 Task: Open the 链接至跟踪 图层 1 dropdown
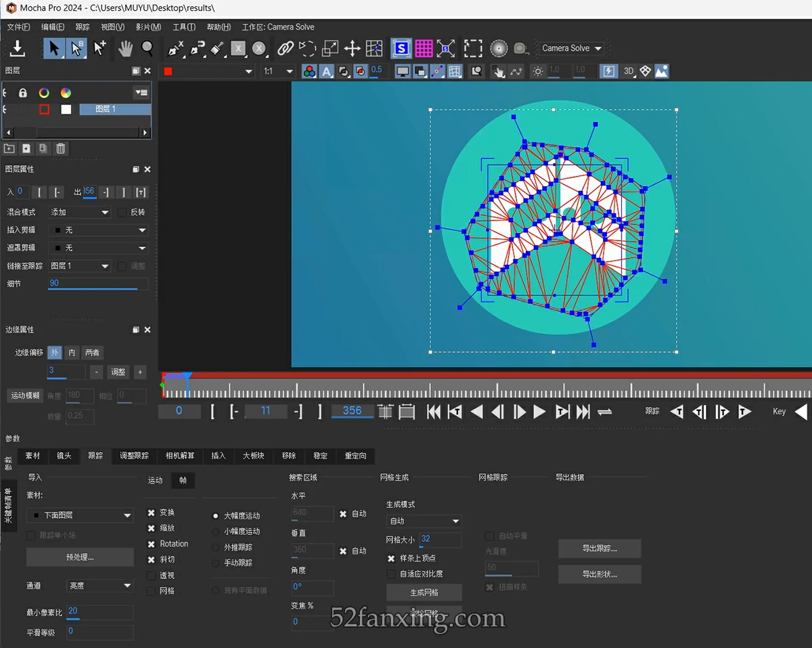tap(80, 266)
